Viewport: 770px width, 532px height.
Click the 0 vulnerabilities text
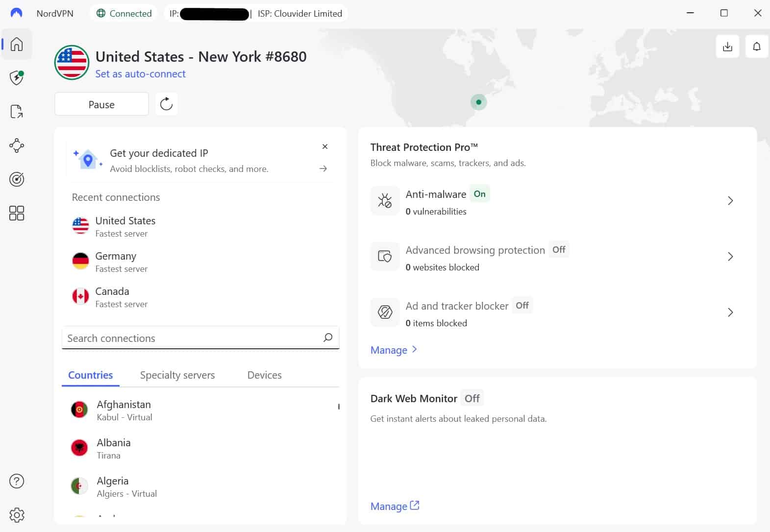(436, 212)
